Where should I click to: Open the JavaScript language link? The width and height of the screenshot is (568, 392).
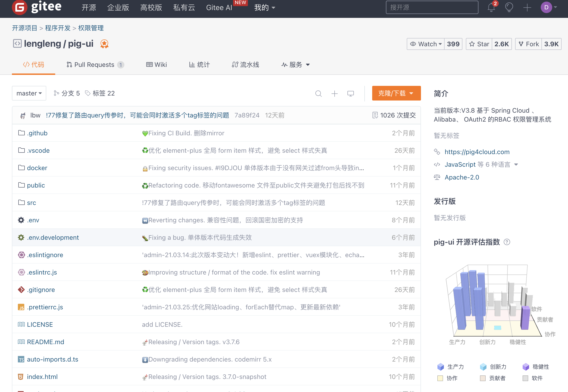pos(460,165)
